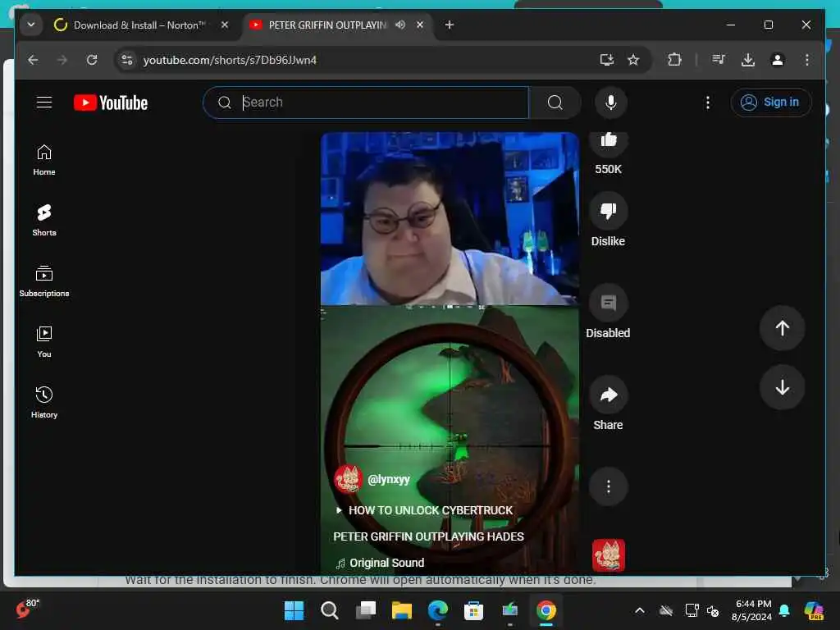
Task: Click the Original Sound link
Action: (x=380, y=563)
